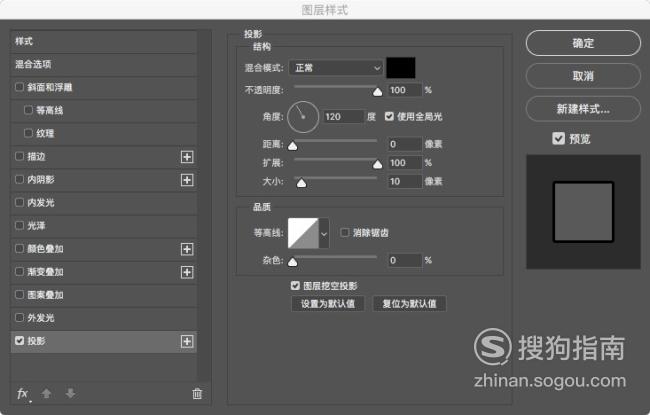Screen dimensions: 650x415
Task: Click the 取消 cancel button
Action: click(x=583, y=76)
